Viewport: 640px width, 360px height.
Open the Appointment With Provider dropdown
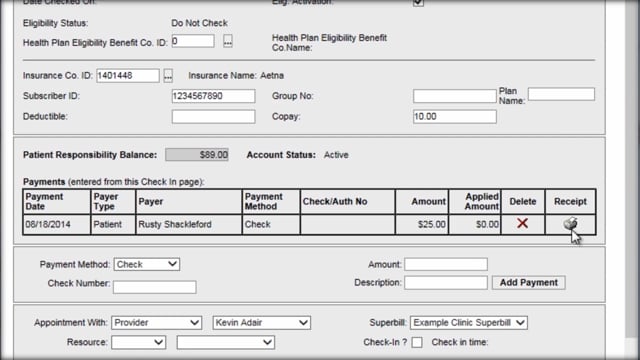(156, 322)
